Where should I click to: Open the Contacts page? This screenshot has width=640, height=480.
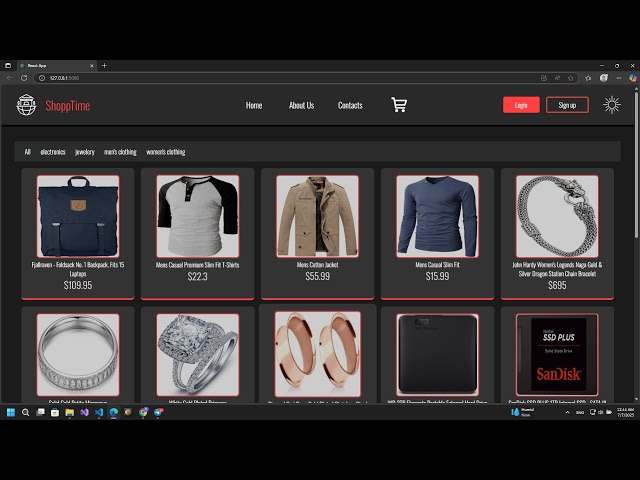[350, 105]
